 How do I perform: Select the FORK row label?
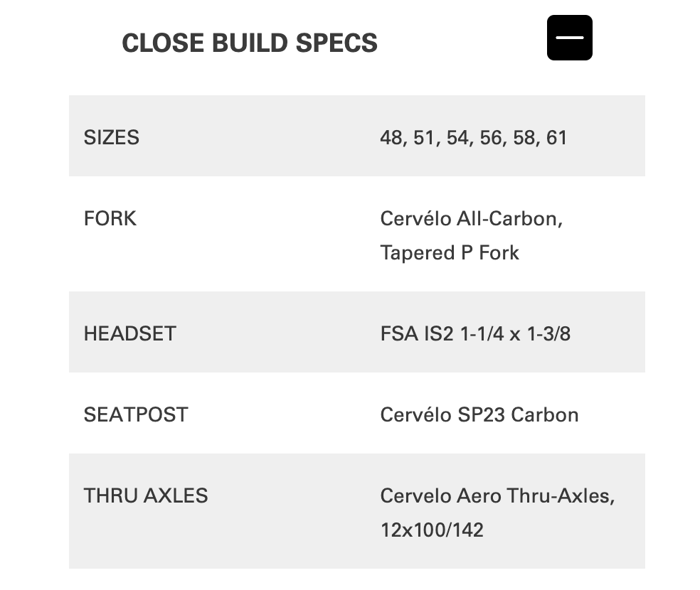110,218
